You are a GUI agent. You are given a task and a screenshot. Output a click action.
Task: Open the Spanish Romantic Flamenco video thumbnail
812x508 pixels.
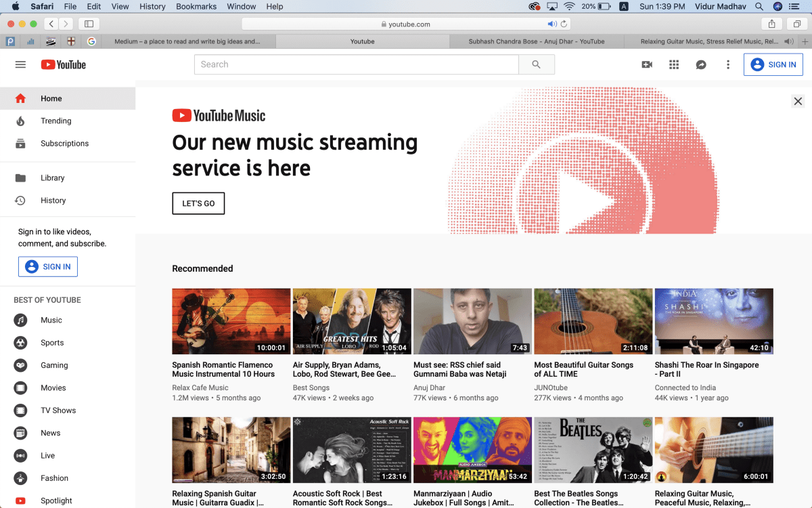pos(231,321)
